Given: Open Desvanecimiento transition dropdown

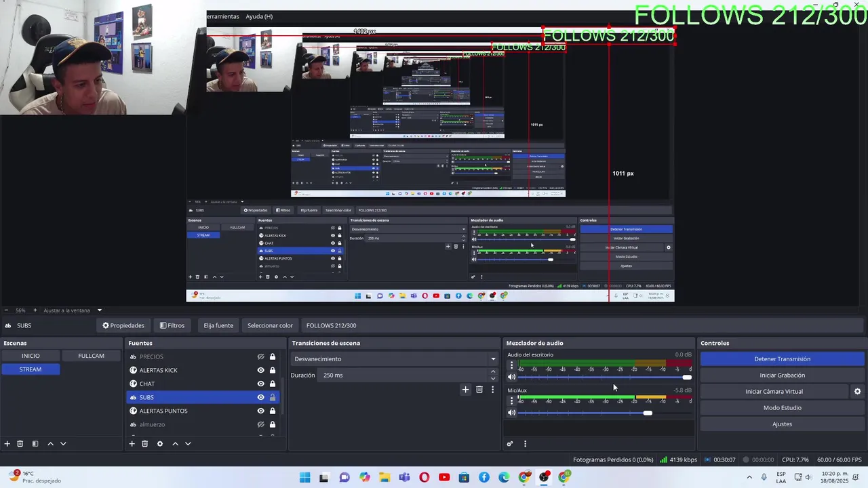Looking at the screenshot, I should [x=395, y=359].
